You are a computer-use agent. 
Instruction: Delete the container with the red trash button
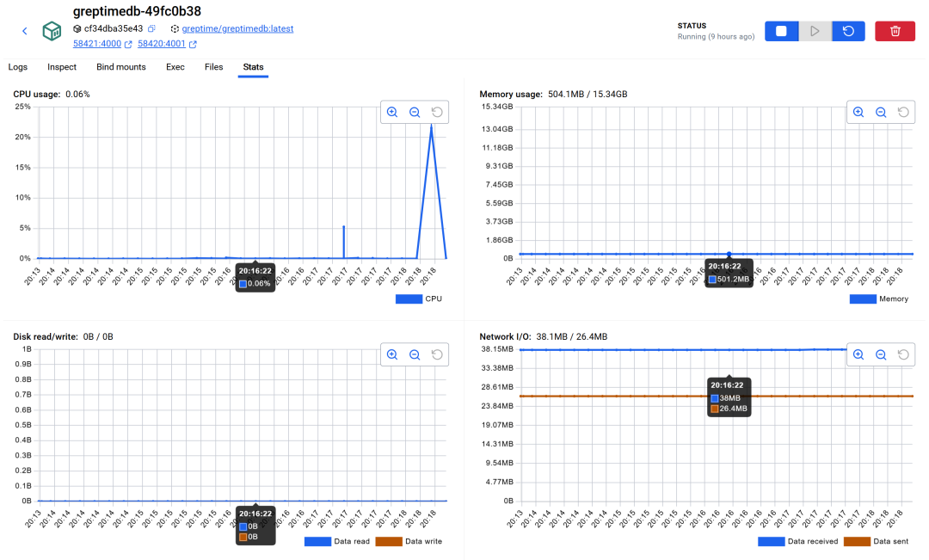(895, 31)
